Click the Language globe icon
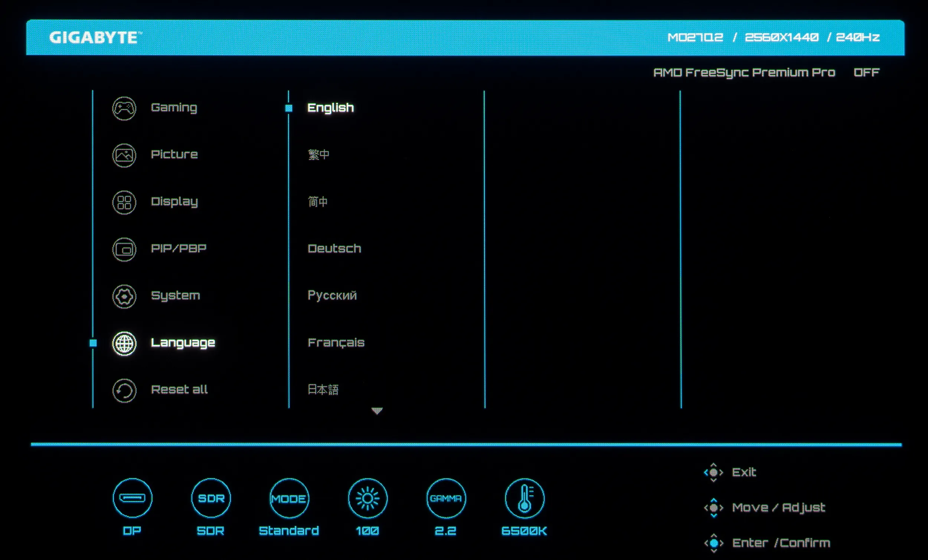This screenshot has width=928, height=560. click(124, 343)
